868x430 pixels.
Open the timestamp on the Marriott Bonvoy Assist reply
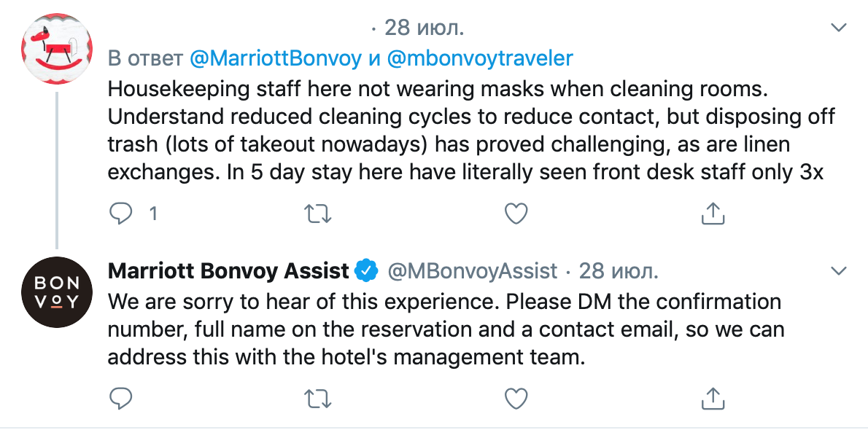pyautogui.click(x=619, y=271)
